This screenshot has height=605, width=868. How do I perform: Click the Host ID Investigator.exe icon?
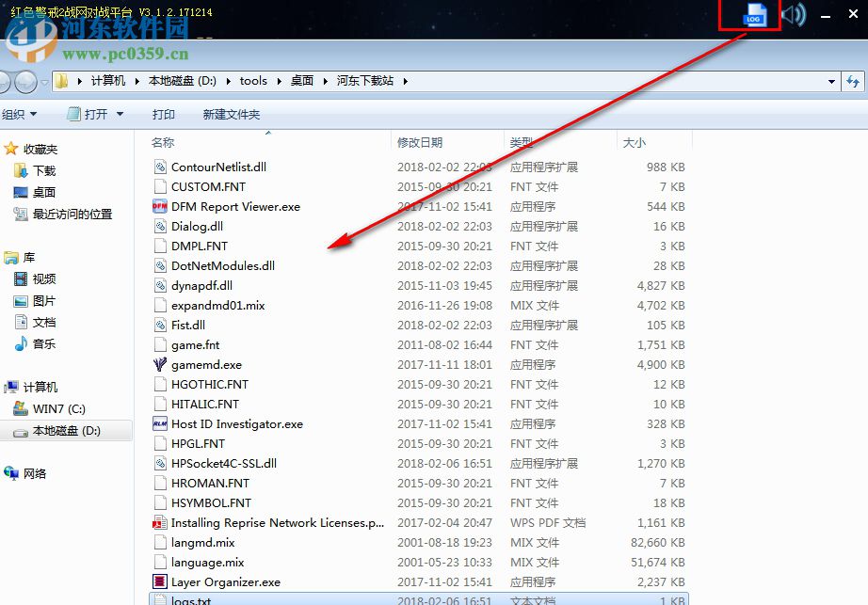click(x=160, y=423)
